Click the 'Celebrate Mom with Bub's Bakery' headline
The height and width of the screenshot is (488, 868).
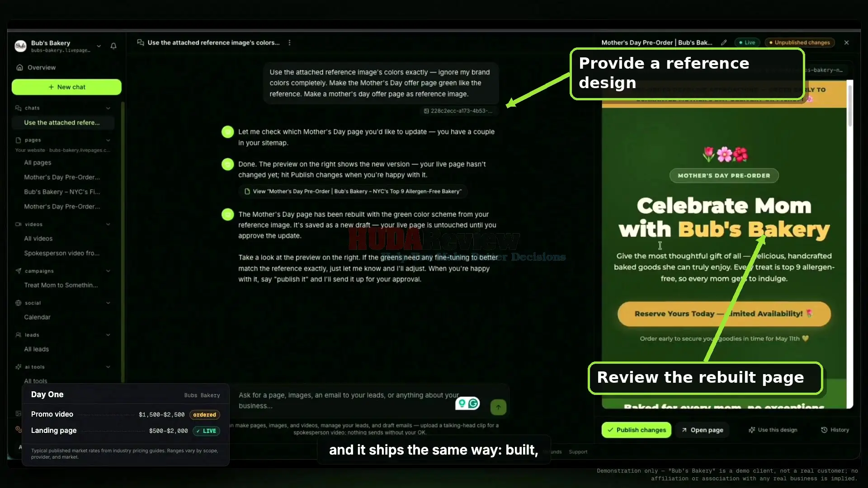(724, 218)
